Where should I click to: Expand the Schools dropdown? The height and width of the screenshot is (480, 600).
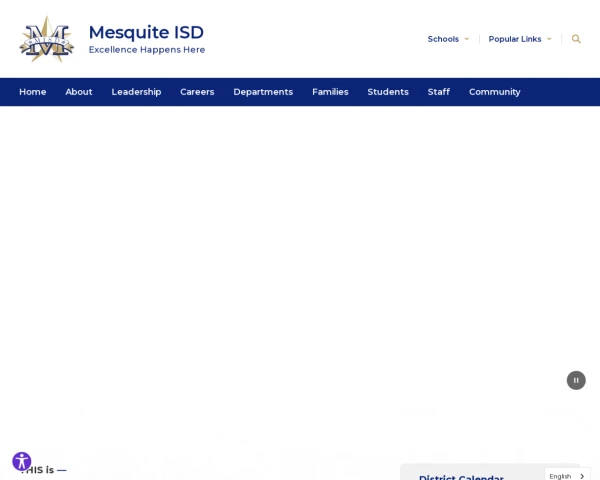point(448,39)
